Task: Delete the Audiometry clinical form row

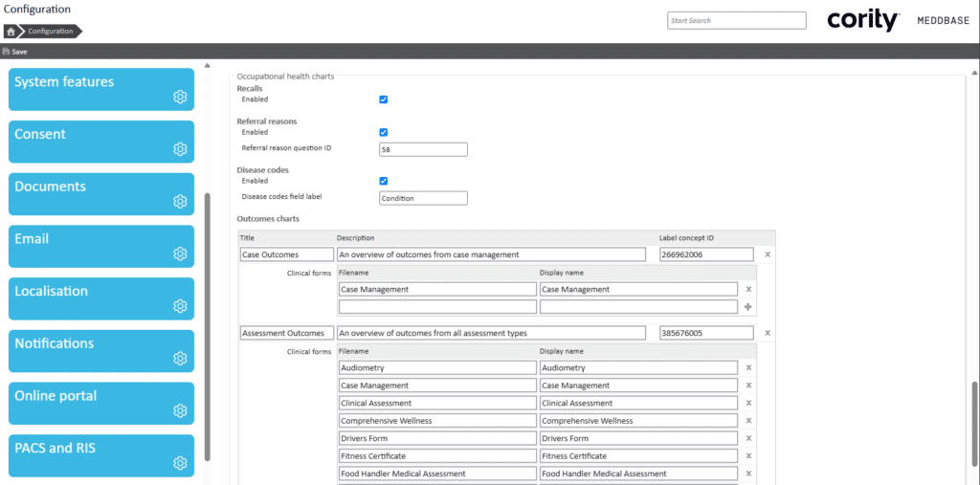Action: (748, 368)
